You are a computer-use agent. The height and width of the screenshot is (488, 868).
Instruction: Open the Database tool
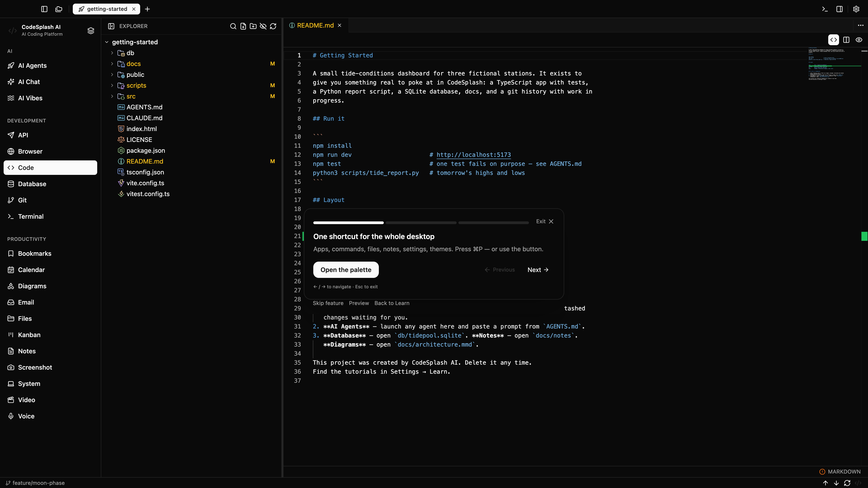click(50, 184)
